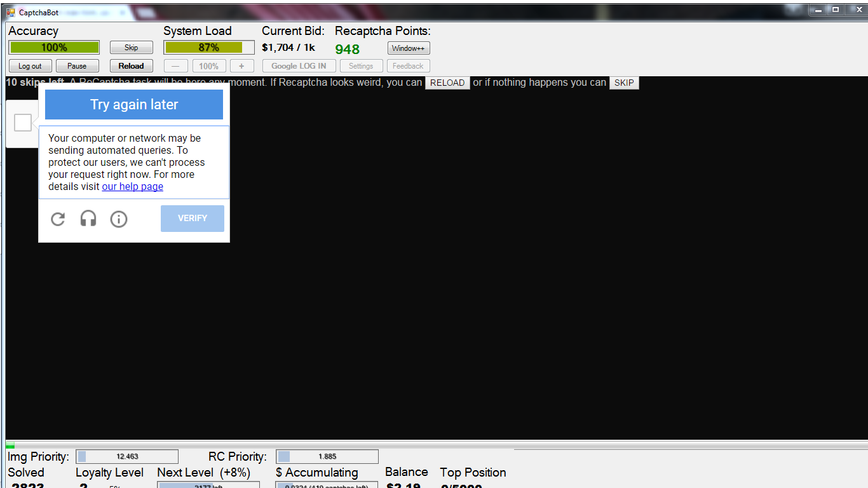
Task: Click the "Current Bid:" label
Action: click(x=293, y=31)
